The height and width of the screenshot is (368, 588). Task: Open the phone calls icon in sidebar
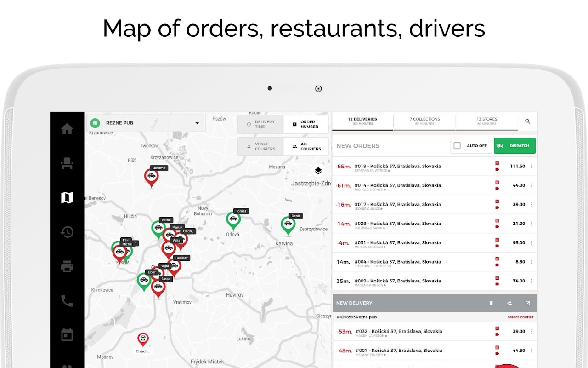coord(67,301)
